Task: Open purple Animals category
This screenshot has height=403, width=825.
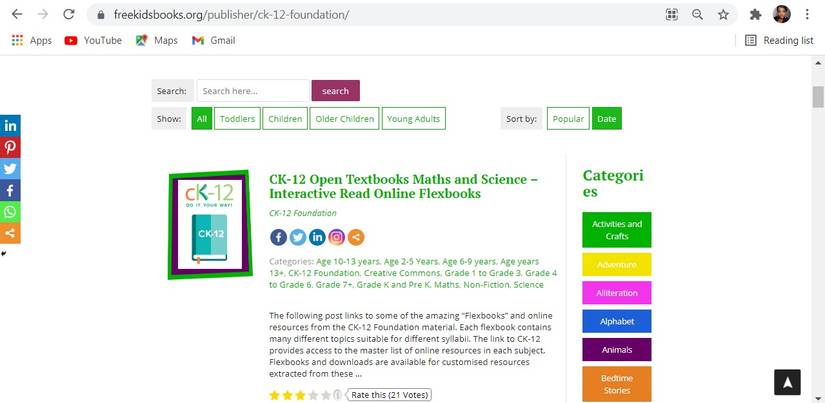Action: [617, 350]
